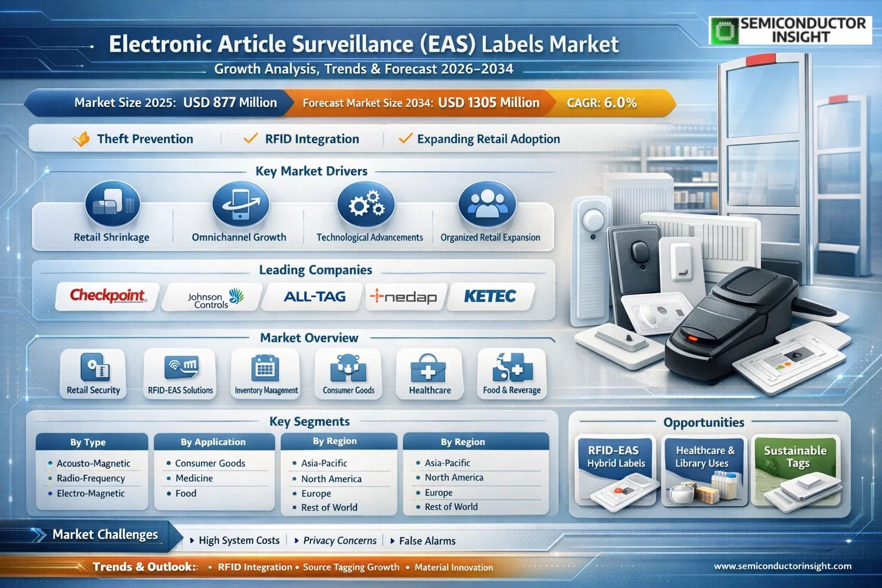Screen dimensions: 882x588
Task: Click the Omnichannel Growth phone icon
Action: [x=240, y=204]
